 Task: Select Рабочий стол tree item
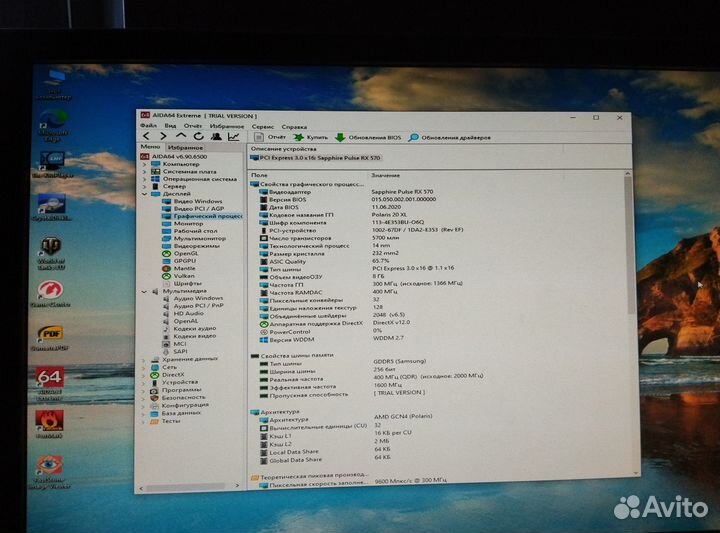coord(190,231)
